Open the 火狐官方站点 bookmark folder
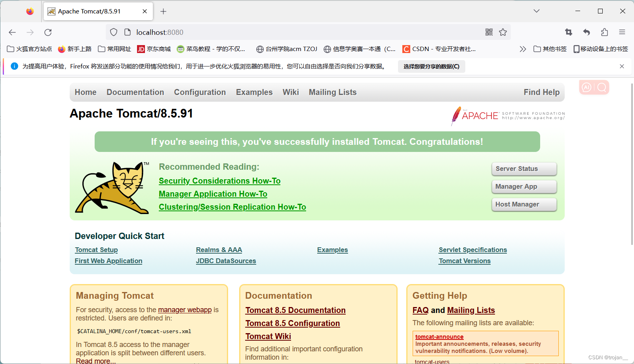The width and height of the screenshot is (634, 364). click(30, 49)
